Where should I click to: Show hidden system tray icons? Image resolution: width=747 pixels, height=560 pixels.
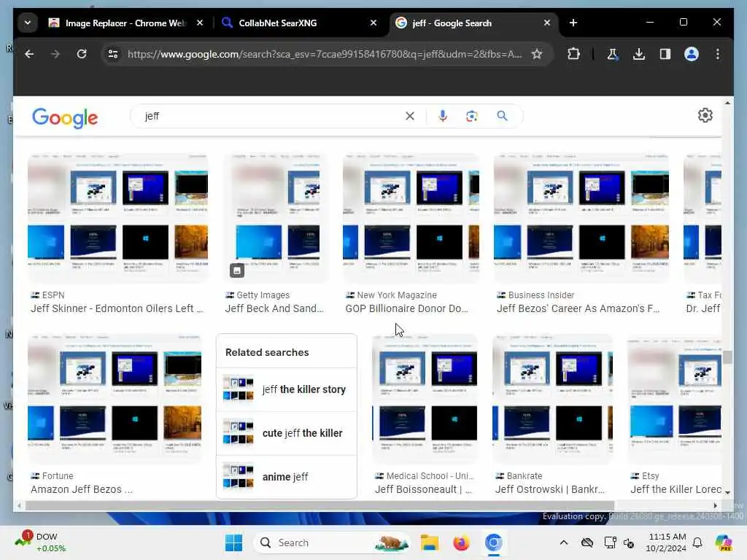click(x=564, y=542)
